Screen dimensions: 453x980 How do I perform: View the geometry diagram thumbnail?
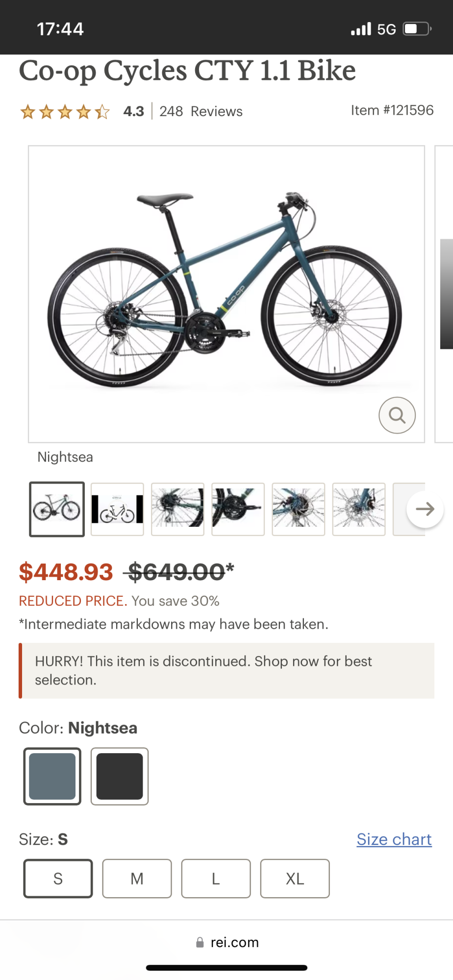tap(117, 509)
